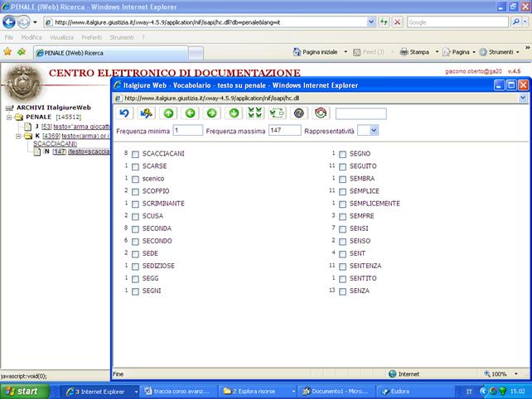This screenshot has width=532, height=399.
Task: Click the Start button
Action: point(24,392)
